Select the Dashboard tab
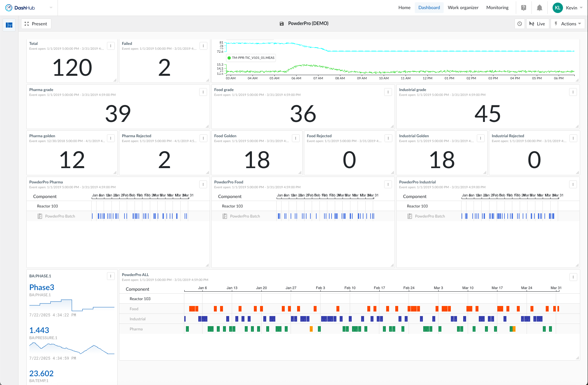 coord(429,8)
